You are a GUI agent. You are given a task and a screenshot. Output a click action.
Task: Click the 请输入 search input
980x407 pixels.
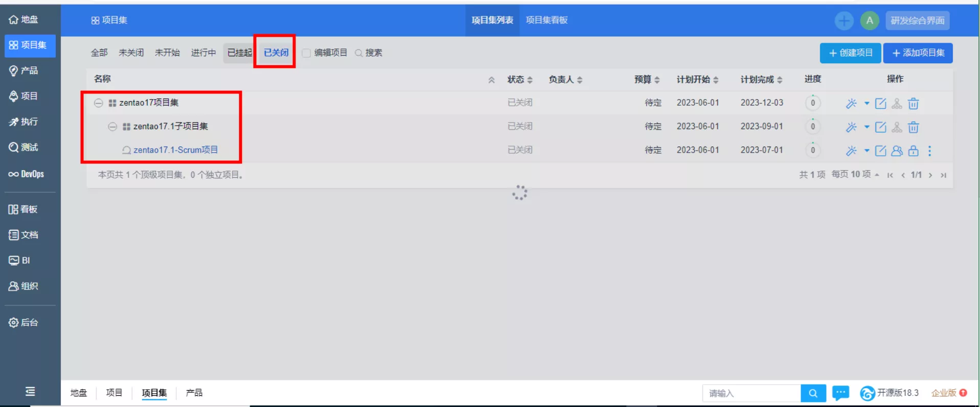pyautogui.click(x=751, y=393)
